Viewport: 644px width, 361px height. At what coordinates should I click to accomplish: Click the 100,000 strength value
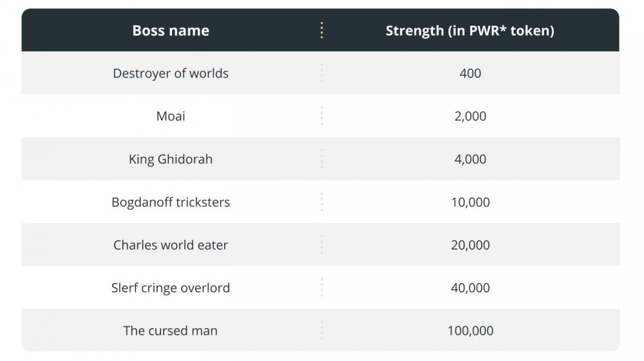pos(470,331)
